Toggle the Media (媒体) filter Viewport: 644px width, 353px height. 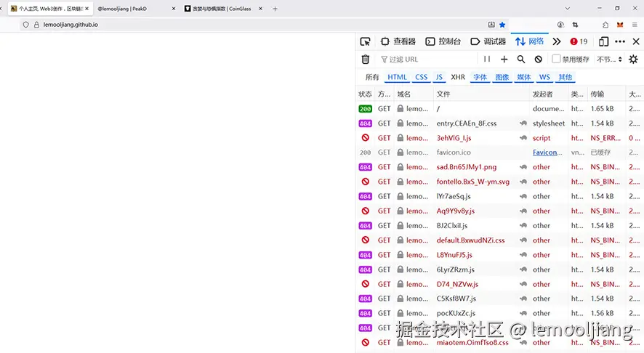523,77
